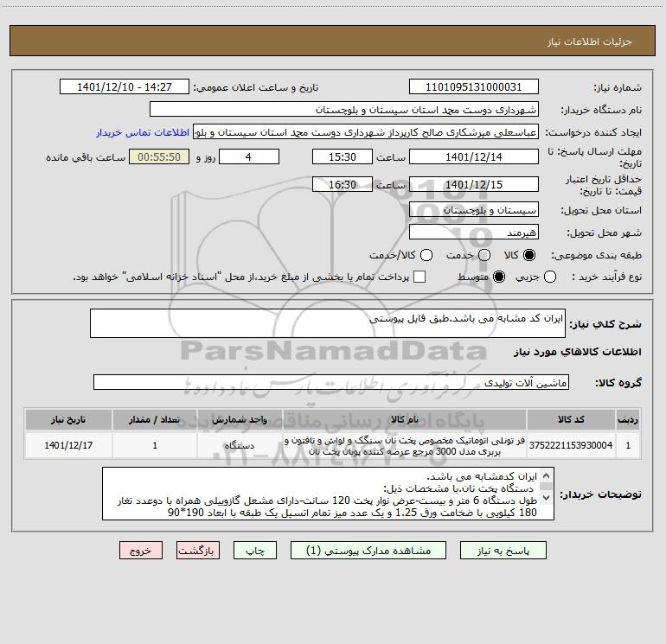The image size is (666, 644).
Task: Click the unit cell دستگاه
Action: pyautogui.click(x=240, y=445)
